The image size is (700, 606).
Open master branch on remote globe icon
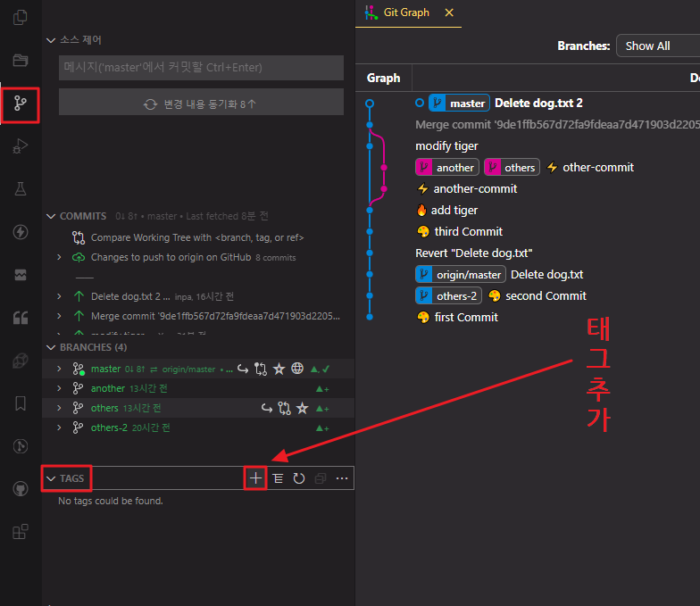(x=297, y=368)
